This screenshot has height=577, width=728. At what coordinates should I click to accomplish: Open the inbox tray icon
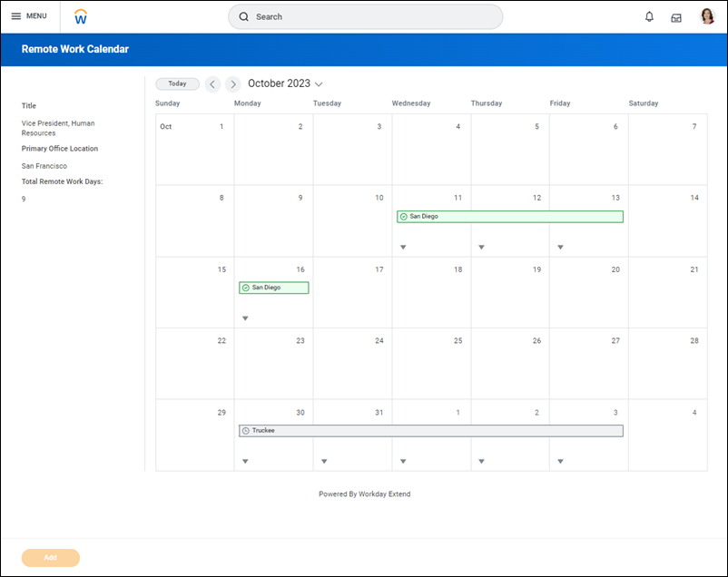click(676, 17)
